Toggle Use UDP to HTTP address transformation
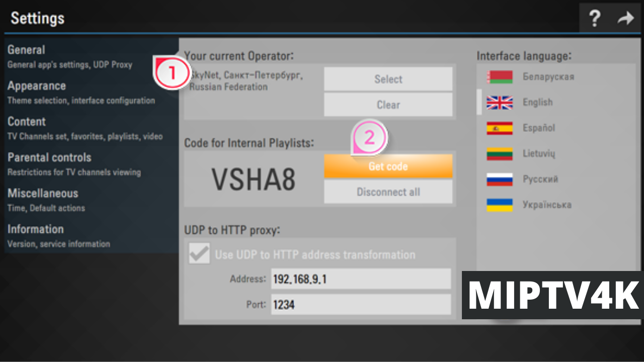The image size is (644, 362). tap(199, 254)
